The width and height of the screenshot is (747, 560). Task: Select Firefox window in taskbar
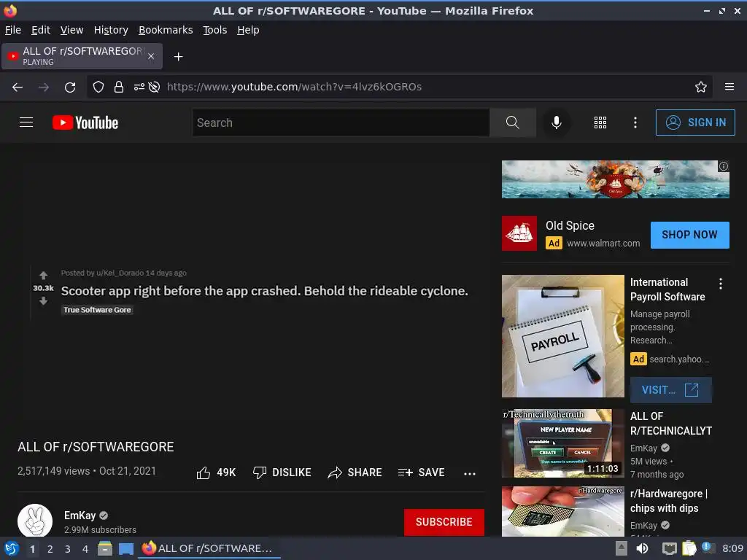coord(209,548)
